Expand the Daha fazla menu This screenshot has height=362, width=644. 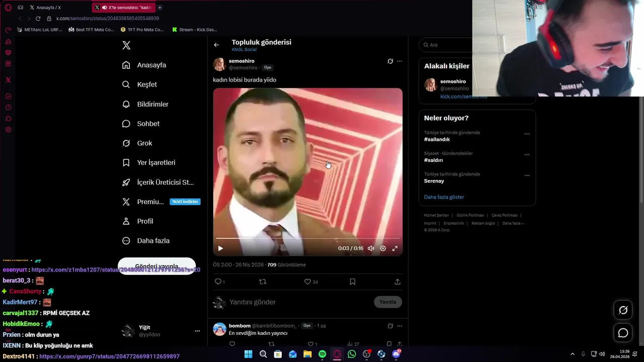[146, 241]
